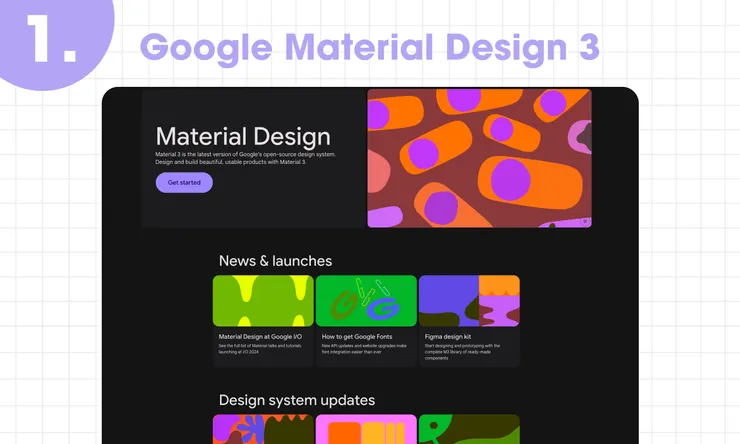Open the How to get Google Fonts thumbnail
The image size is (740, 444).
366,301
